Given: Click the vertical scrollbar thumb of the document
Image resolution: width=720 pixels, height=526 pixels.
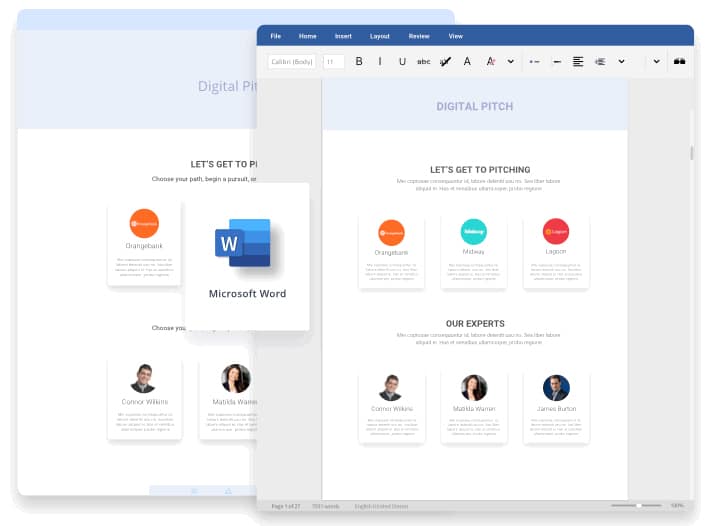Looking at the screenshot, I should [692, 152].
